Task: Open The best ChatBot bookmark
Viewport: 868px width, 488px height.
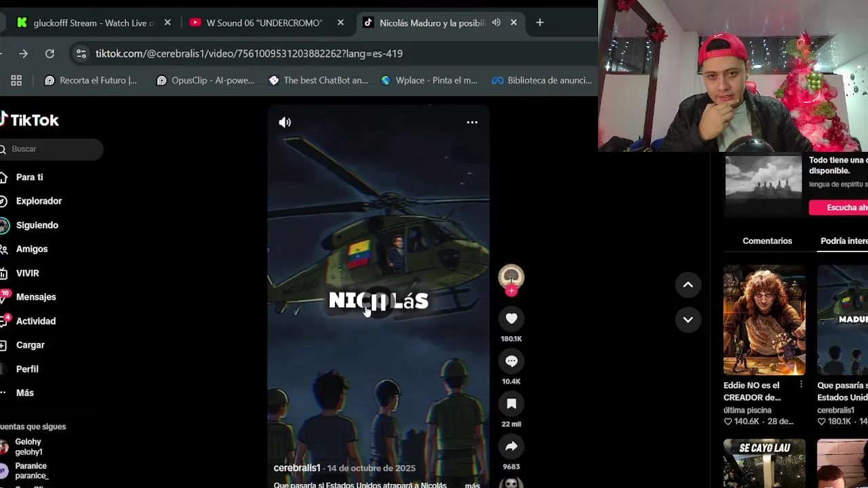Action: point(319,80)
